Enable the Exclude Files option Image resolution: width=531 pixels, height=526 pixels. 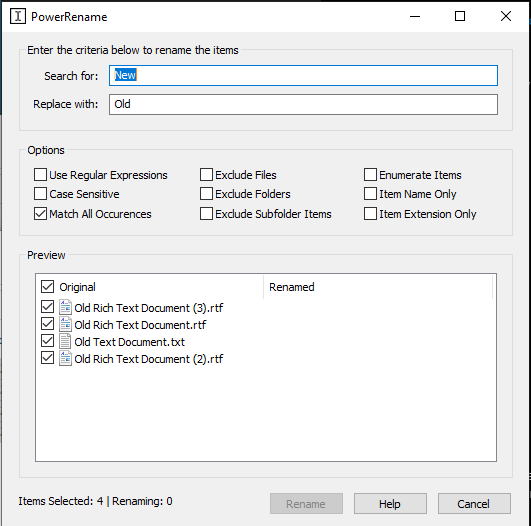pyautogui.click(x=206, y=175)
